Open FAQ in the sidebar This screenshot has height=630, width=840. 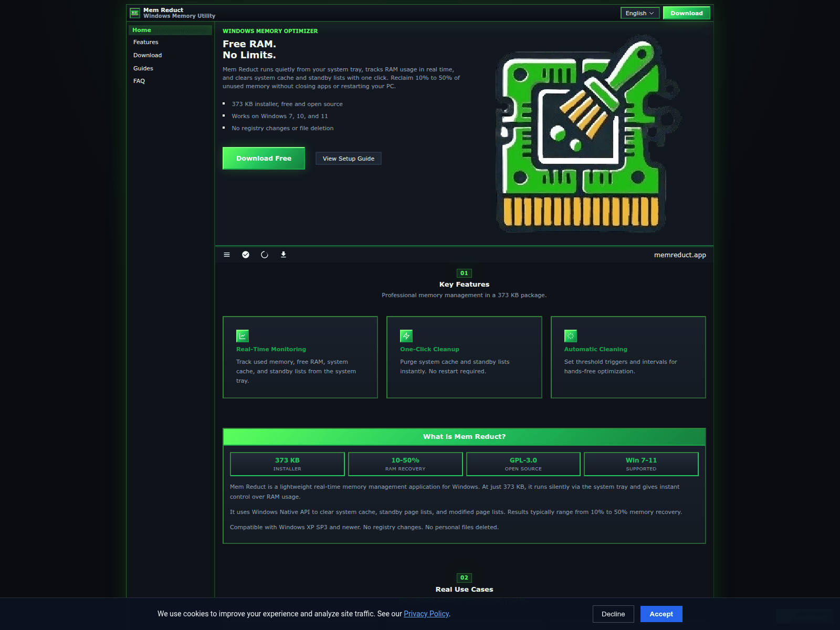(139, 81)
